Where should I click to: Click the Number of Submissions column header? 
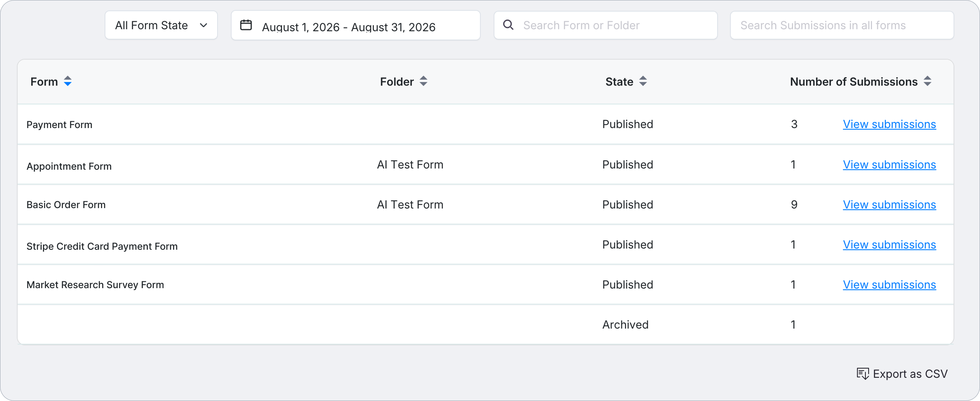[x=854, y=82]
